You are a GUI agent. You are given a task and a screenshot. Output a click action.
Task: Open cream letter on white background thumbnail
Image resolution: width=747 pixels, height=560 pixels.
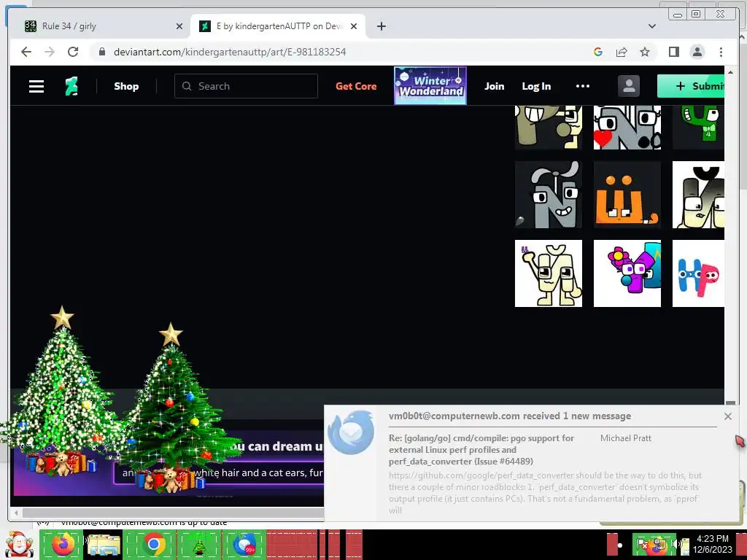pyautogui.click(x=549, y=273)
